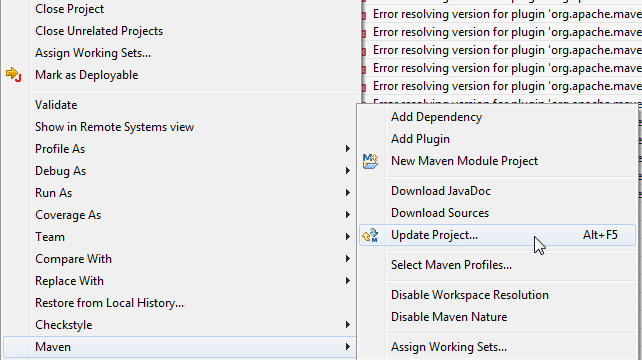Expand the Profile As submenu arrow
642x360 pixels.
click(x=348, y=149)
